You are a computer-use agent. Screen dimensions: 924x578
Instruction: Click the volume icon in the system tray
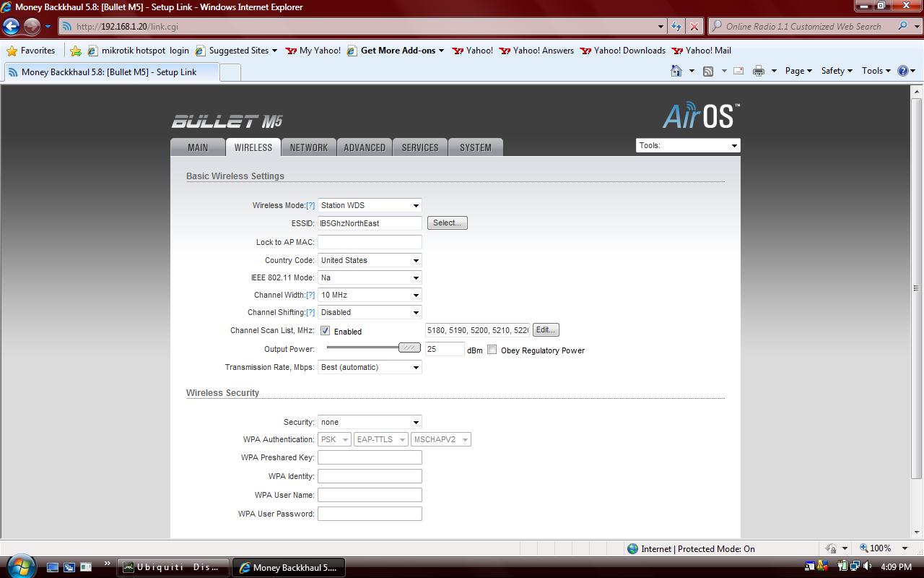(868, 567)
